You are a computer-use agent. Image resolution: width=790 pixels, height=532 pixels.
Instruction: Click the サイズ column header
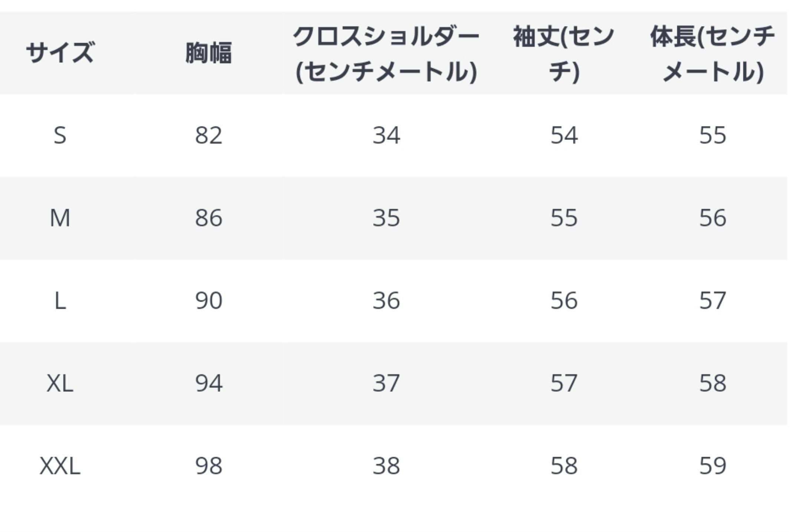[x=60, y=53]
